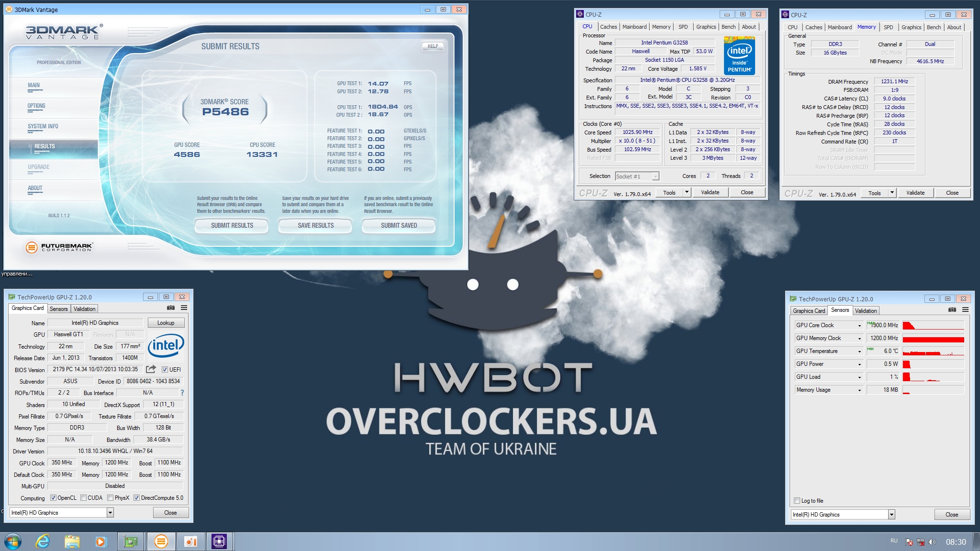Click the BIOS export share icon in GPU-Z
The width and height of the screenshot is (980, 551).
(x=151, y=369)
